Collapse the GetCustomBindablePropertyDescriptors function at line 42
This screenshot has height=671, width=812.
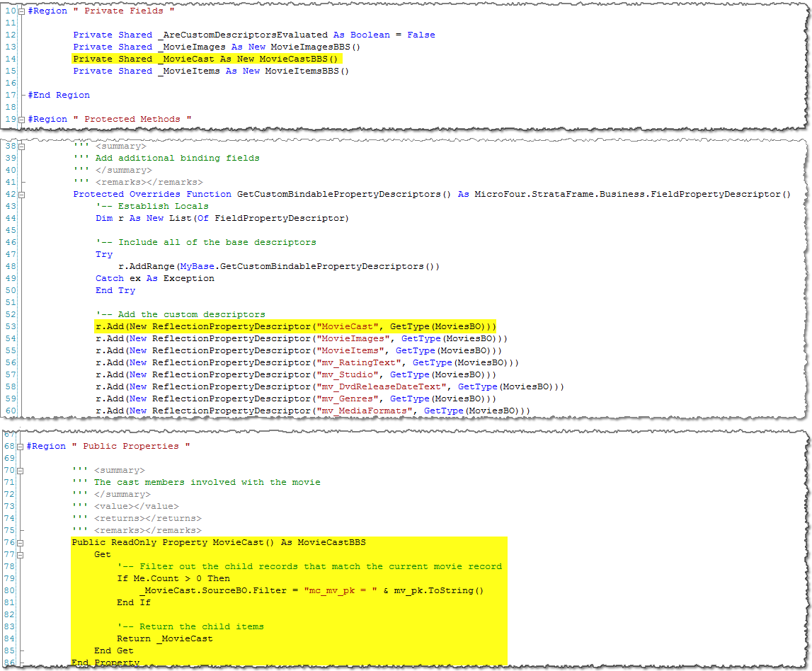click(21, 195)
